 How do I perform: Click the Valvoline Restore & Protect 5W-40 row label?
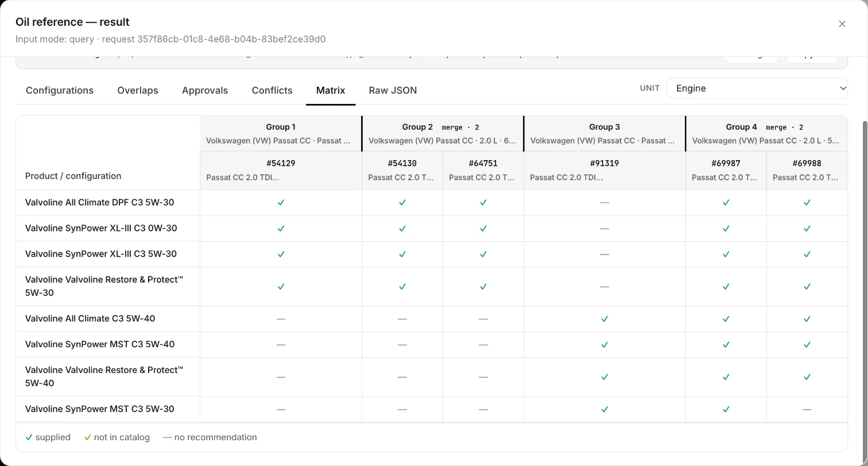point(104,377)
